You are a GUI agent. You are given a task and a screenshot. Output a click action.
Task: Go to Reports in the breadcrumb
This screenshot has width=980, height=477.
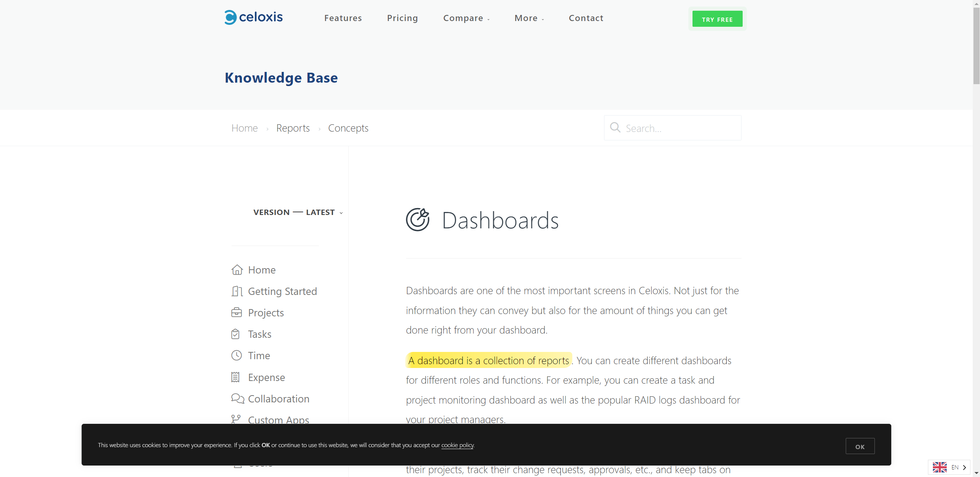(293, 128)
